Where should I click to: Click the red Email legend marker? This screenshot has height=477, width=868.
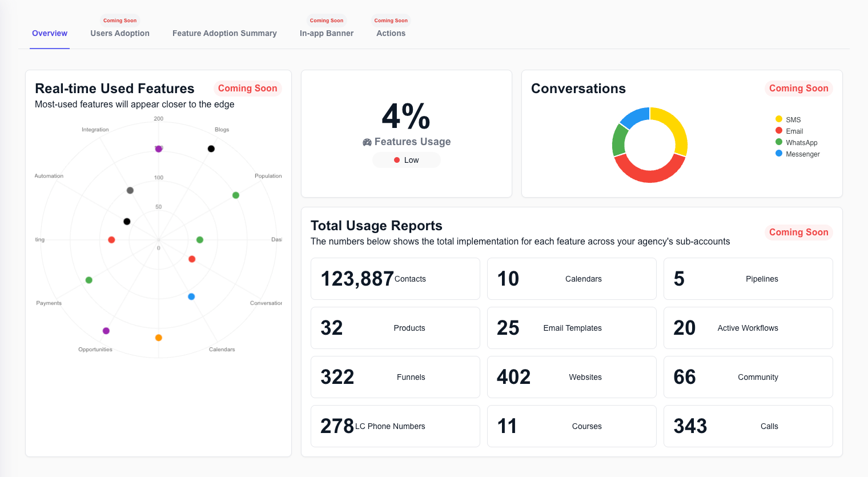click(779, 130)
